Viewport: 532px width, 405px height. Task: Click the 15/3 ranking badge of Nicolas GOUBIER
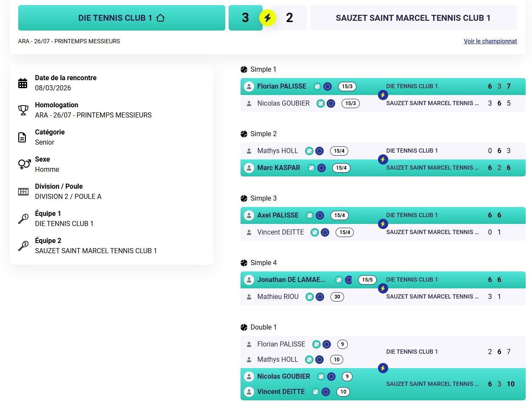pos(350,103)
